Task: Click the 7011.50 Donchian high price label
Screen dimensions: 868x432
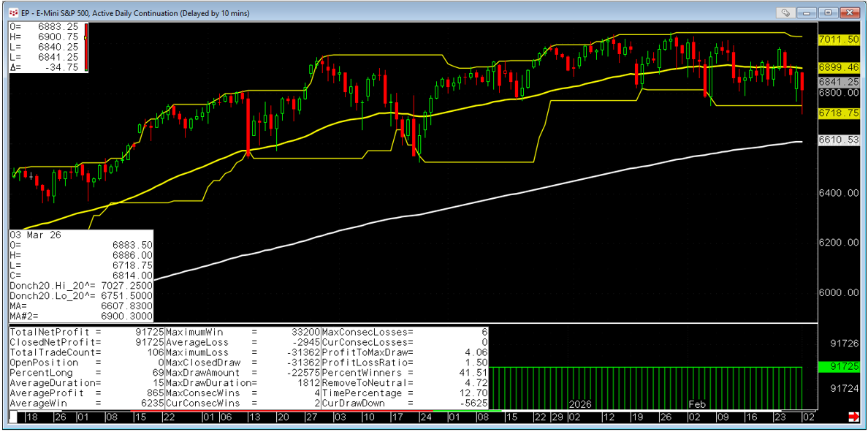Action: point(839,39)
